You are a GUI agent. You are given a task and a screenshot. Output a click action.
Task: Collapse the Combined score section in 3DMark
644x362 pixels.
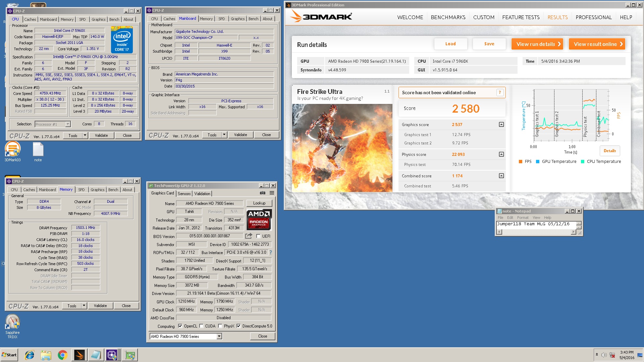501,176
